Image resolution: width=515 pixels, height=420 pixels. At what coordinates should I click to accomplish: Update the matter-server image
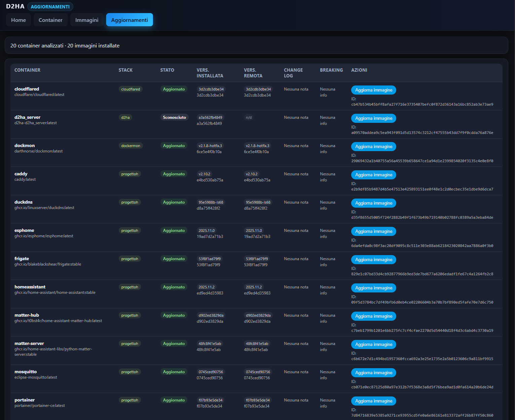pos(374,345)
